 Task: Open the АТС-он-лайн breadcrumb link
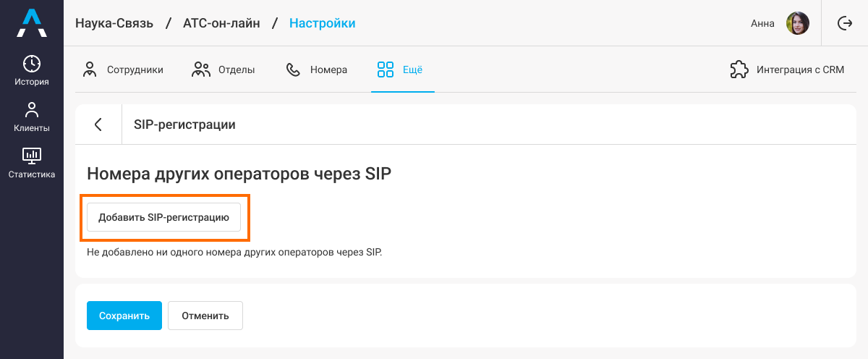[x=221, y=23]
